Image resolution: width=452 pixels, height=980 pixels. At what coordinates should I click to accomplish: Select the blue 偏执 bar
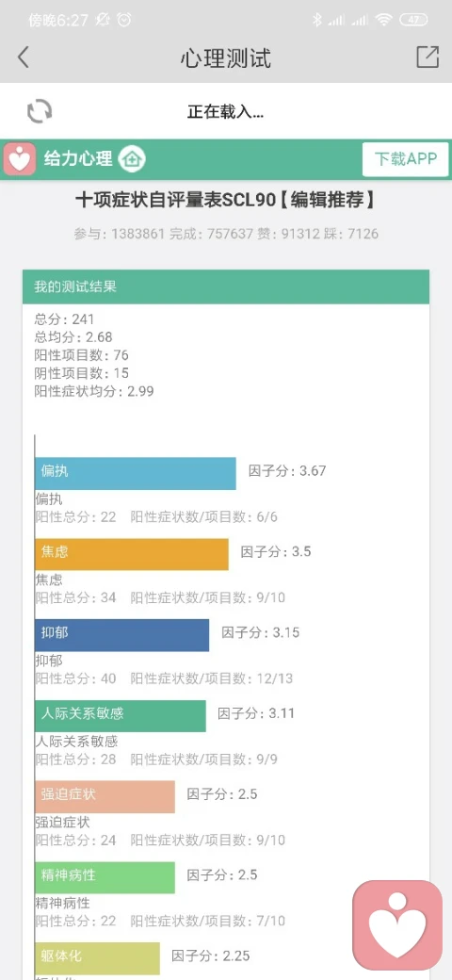pos(136,473)
